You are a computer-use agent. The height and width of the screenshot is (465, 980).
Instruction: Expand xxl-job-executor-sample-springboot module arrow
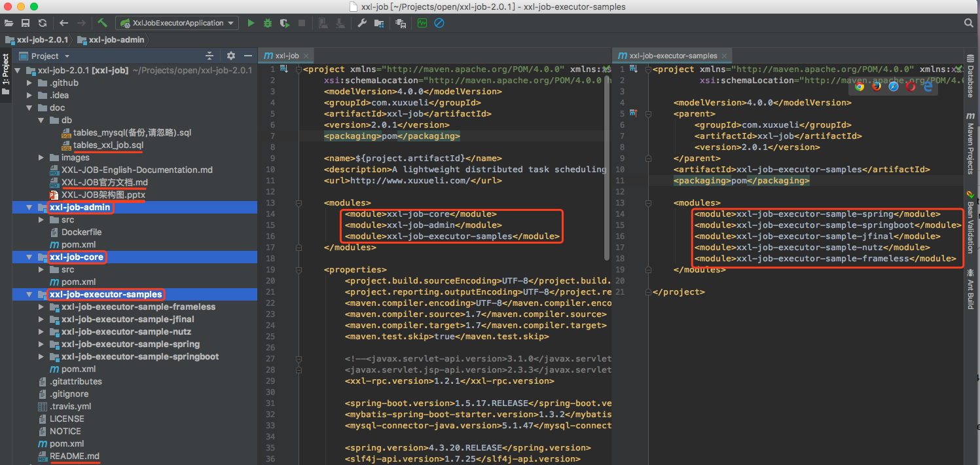click(41, 356)
